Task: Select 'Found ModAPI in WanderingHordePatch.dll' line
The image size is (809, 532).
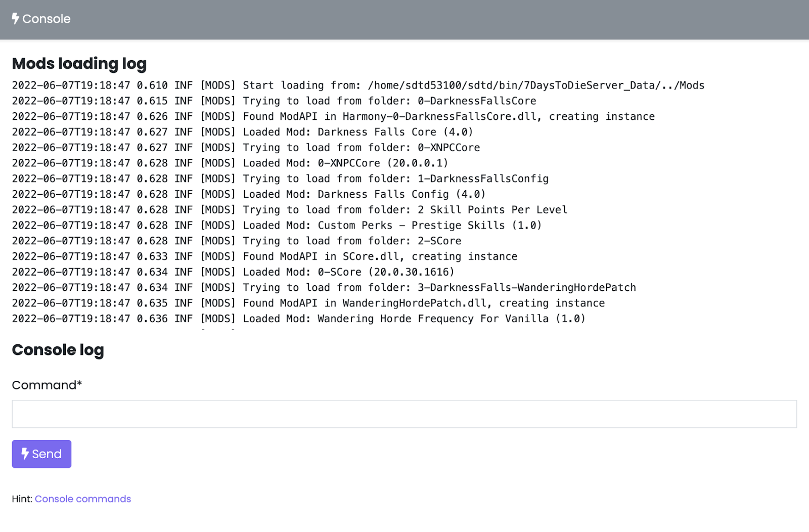Action: (x=308, y=303)
